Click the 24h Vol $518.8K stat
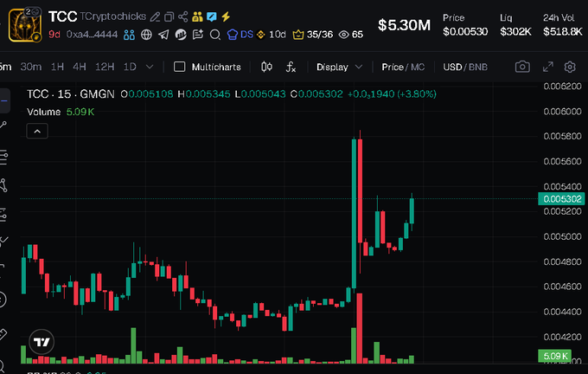This screenshot has width=588, height=374. pos(563,25)
